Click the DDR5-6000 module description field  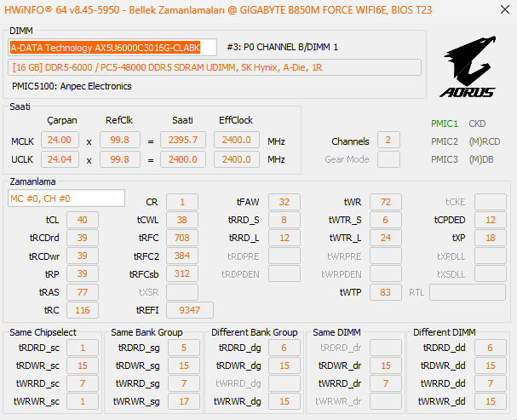(215, 67)
